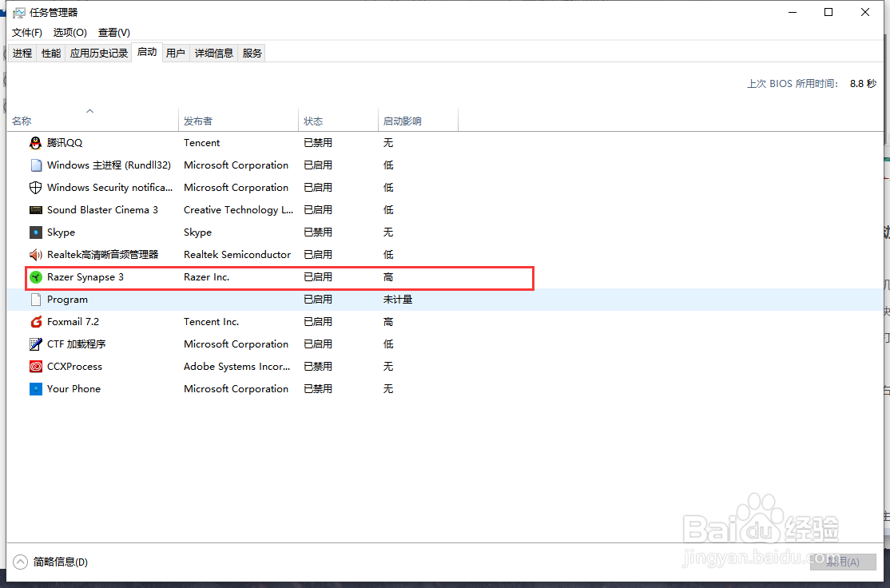Select the Your Phone app icon
Screen dimensions: 890x588
[35, 388]
